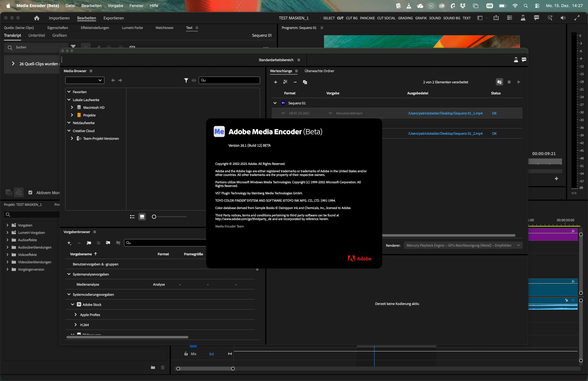Expand Team-Projekt-Versionen node

tap(72, 138)
